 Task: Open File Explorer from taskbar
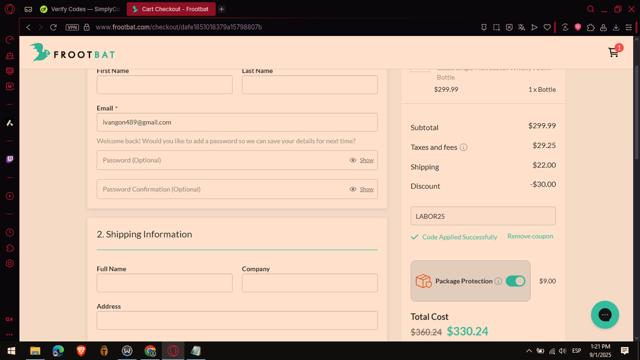pos(35,351)
